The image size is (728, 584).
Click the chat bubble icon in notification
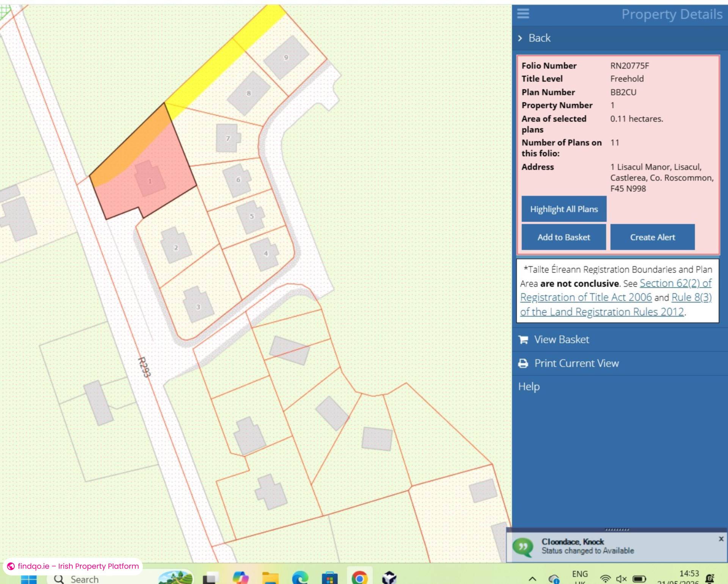coord(523,547)
